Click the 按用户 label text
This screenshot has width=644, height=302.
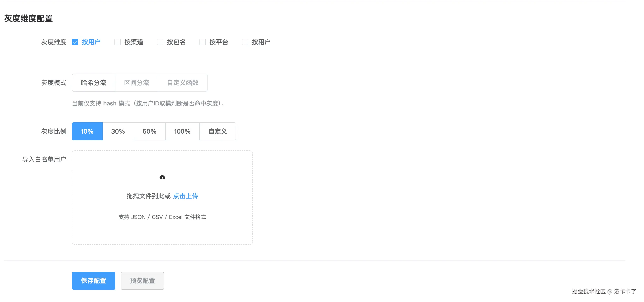[91, 42]
